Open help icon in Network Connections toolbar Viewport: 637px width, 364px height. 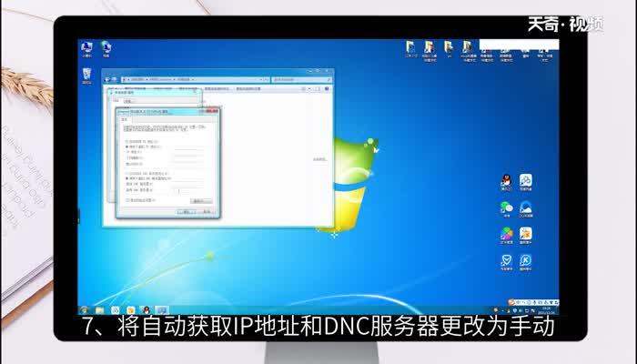click(327, 88)
